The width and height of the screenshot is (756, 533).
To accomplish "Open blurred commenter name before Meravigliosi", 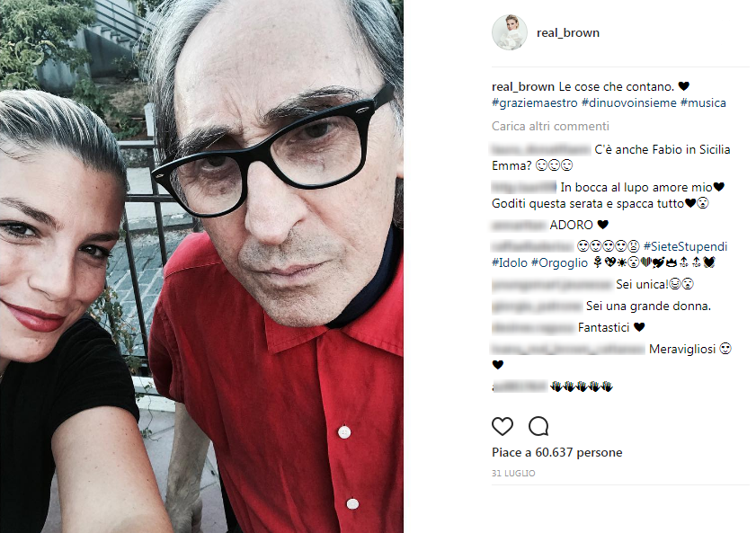I will tap(568, 349).
